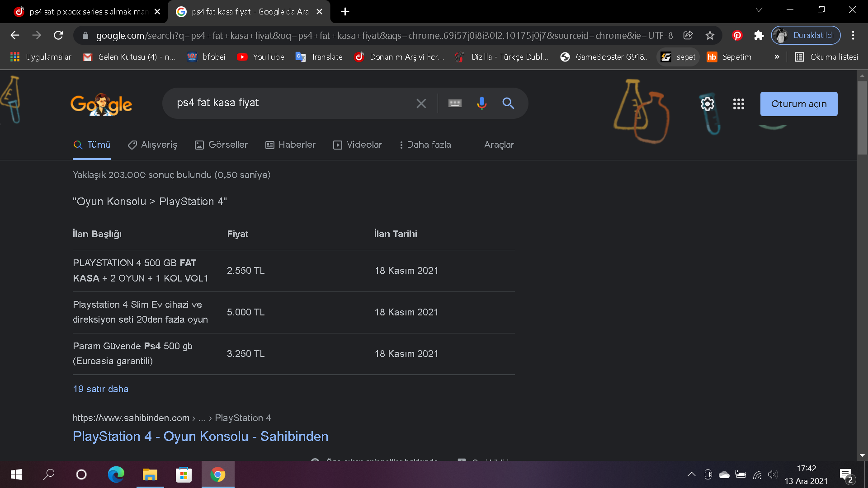Open the Sepetim bookmark
868x488 pixels.
[729, 57]
